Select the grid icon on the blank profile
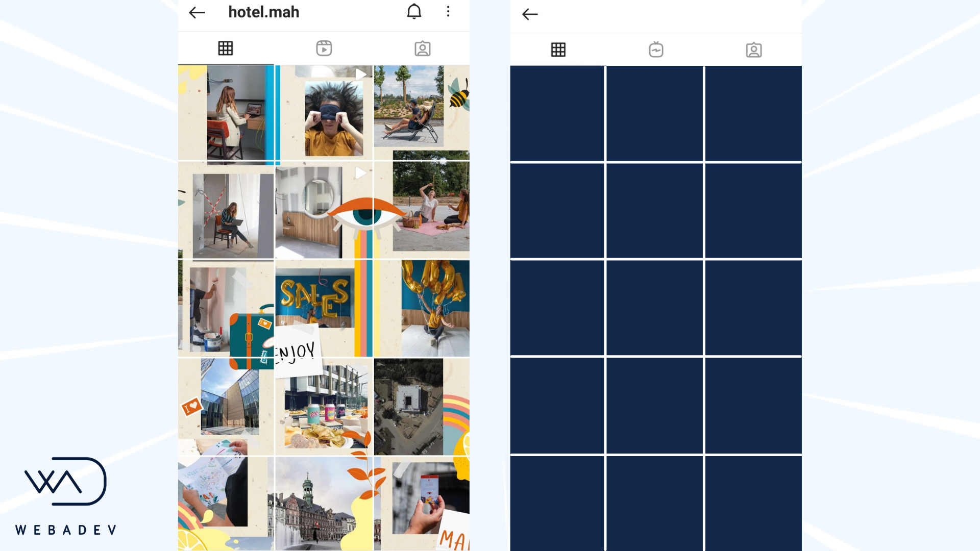Screen dimensions: 980x551 click(x=558, y=49)
